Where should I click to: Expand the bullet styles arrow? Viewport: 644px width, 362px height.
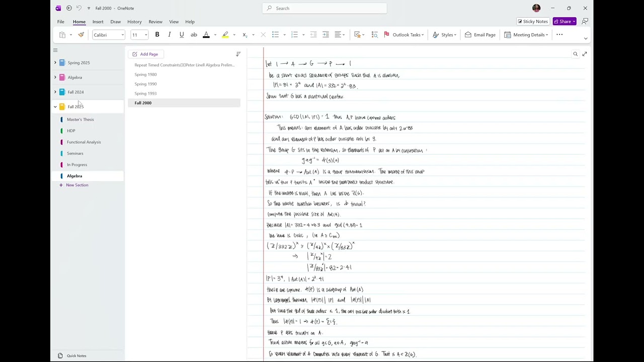point(284,35)
